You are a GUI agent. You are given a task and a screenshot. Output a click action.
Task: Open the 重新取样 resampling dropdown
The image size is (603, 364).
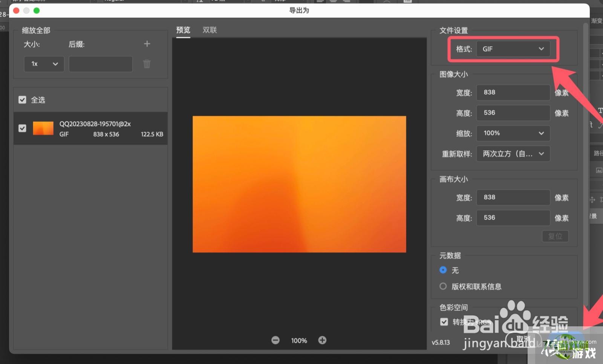point(513,154)
